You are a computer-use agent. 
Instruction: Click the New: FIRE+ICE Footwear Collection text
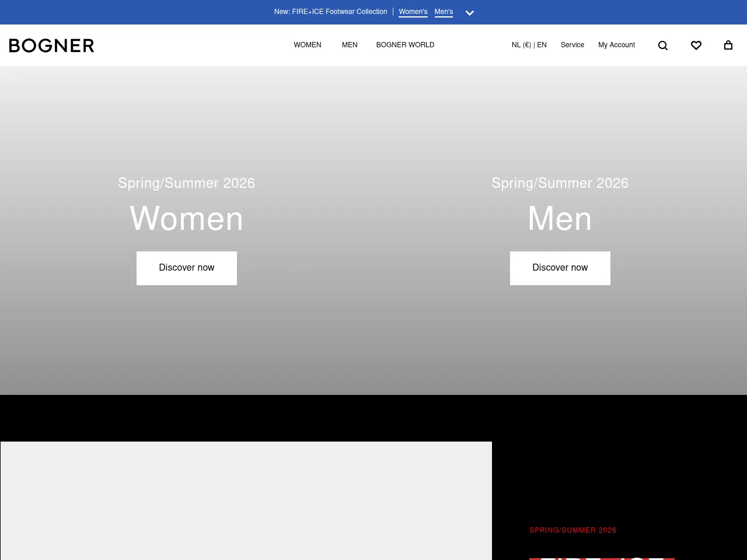click(x=330, y=12)
